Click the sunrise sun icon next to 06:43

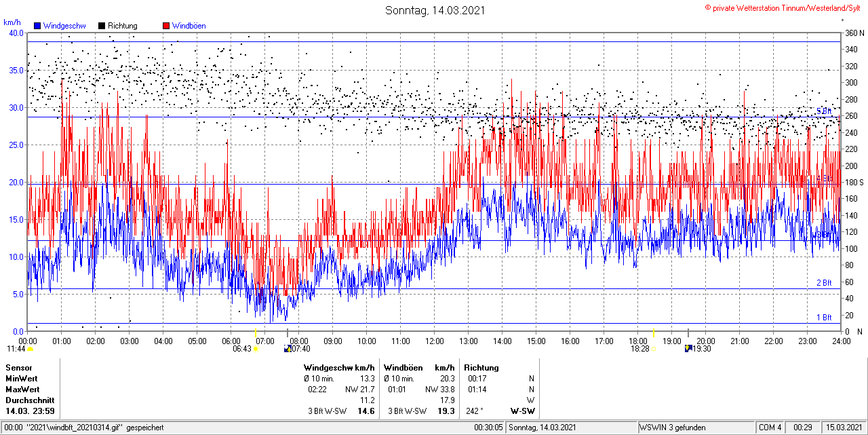coord(256,349)
